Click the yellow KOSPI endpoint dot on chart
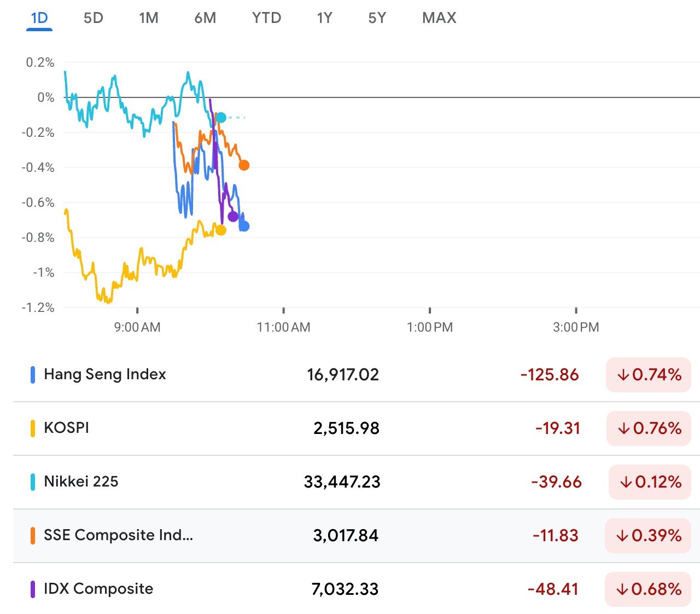700x614 pixels. point(220,230)
